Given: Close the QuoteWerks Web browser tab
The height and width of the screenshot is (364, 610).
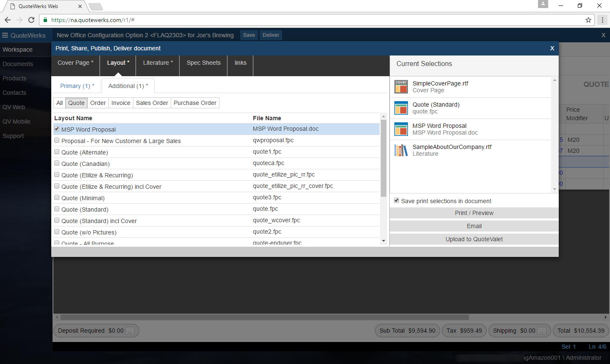Looking at the screenshot, I should pos(80,6).
